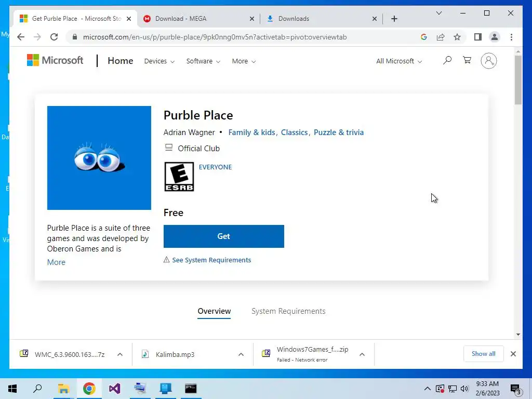532x399 pixels.
Task: Open taskbar search
Action: click(37, 389)
